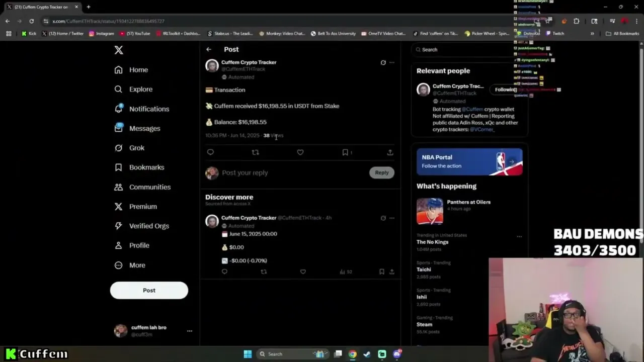Image resolution: width=644 pixels, height=362 pixels.
Task: Open Chrome from the taskbar
Action: [x=353, y=354]
